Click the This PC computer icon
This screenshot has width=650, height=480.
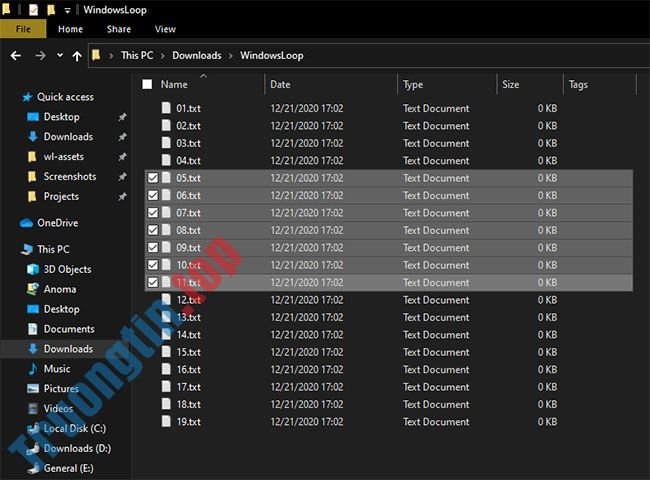pyautogui.click(x=27, y=249)
